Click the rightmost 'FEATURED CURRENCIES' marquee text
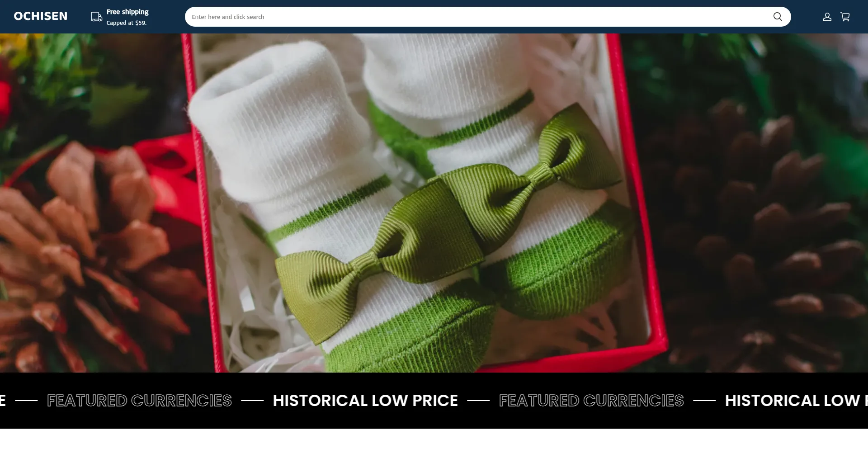 (591, 400)
